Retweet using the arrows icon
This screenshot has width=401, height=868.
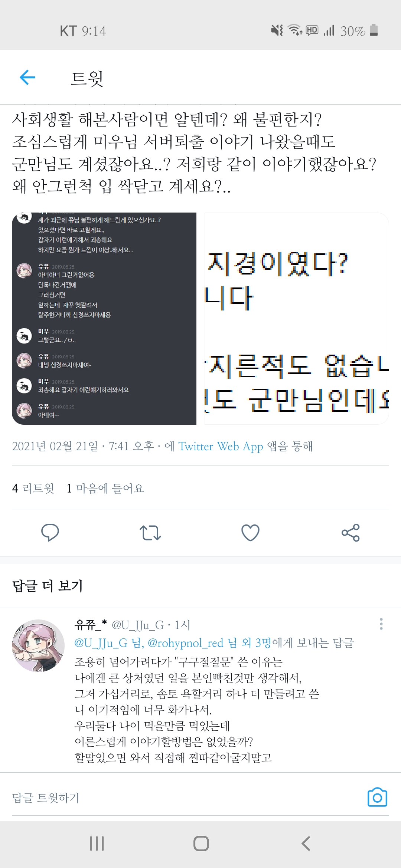click(x=150, y=533)
